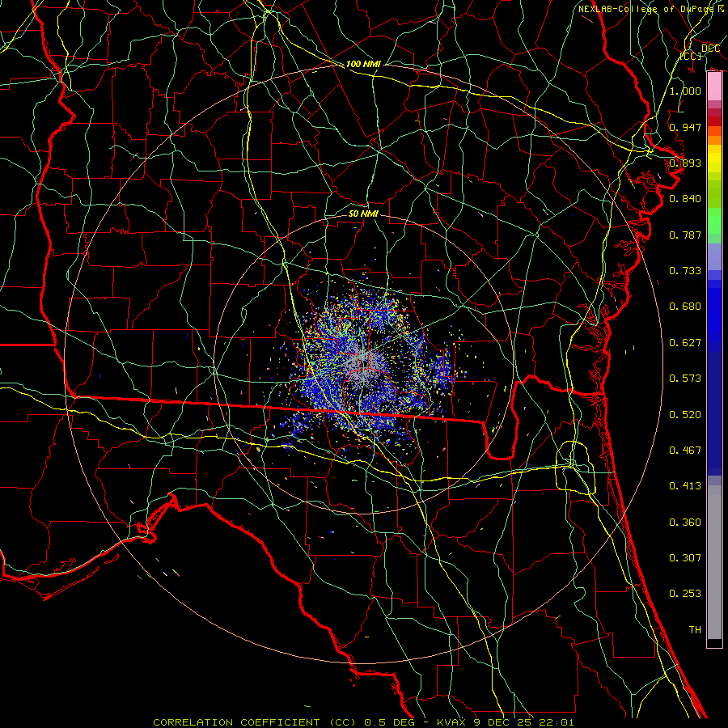Viewport: 728px width, 728px height.
Task: Click the 0.360 legend label
Action: (x=685, y=523)
